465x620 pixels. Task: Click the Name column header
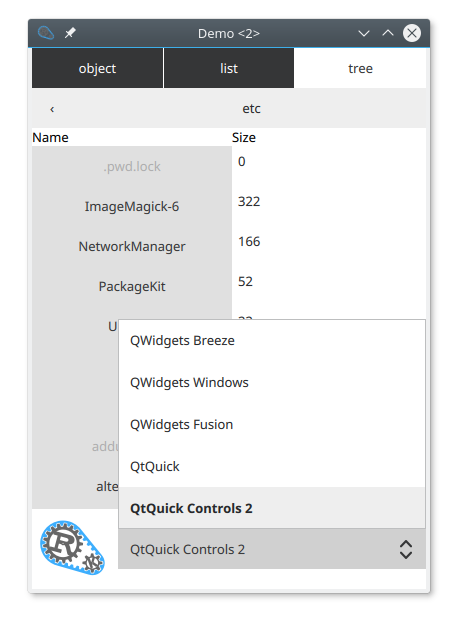coord(50,138)
